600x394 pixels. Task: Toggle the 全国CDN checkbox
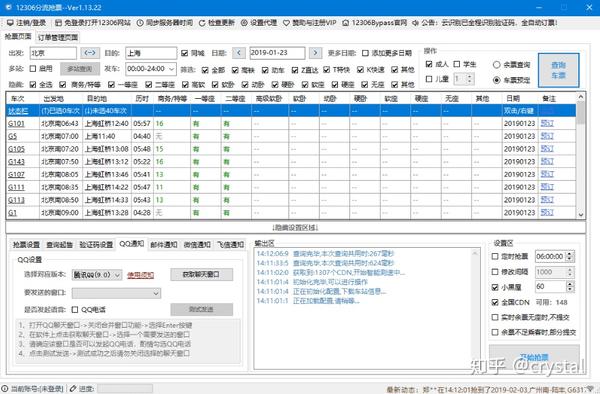[x=495, y=302]
